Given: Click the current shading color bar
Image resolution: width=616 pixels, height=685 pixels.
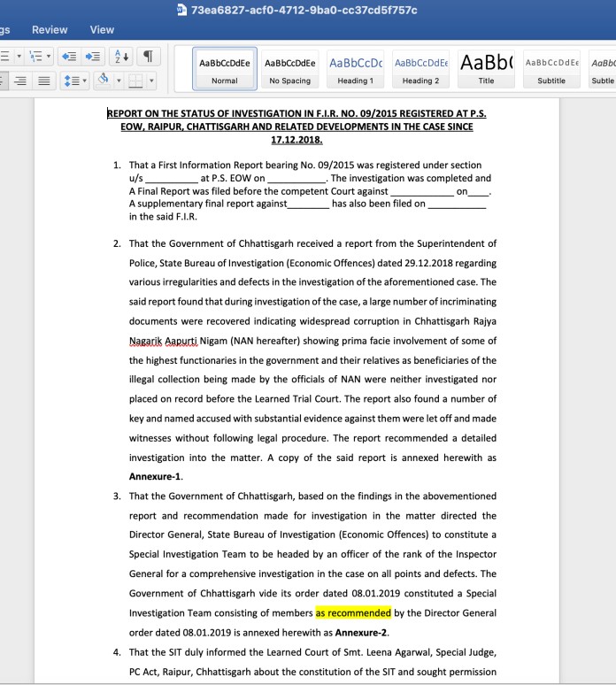Looking at the screenshot, I should click(x=103, y=86).
